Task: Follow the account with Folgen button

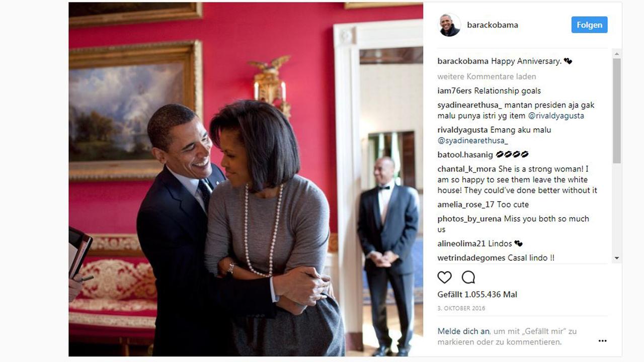Action: point(589,25)
